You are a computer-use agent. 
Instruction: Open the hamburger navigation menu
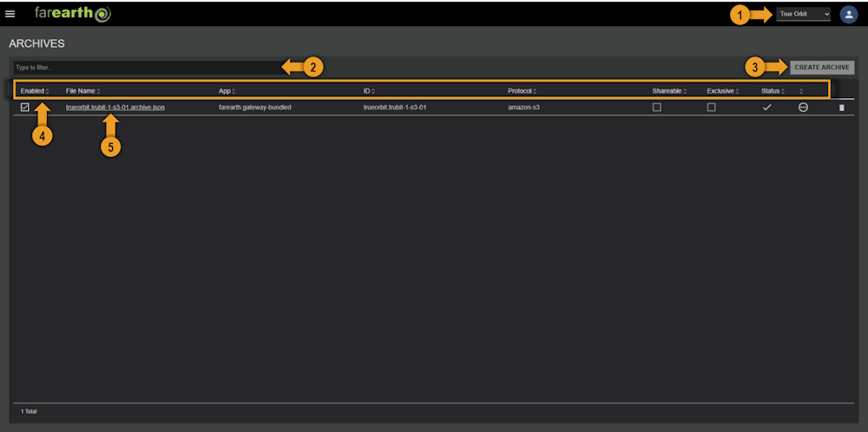pos(10,14)
